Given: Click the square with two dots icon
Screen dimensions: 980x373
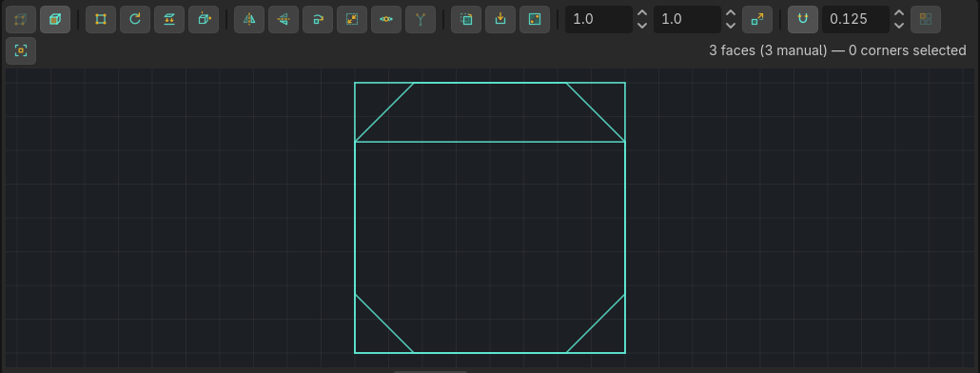Looking at the screenshot, I should pos(535,19).
